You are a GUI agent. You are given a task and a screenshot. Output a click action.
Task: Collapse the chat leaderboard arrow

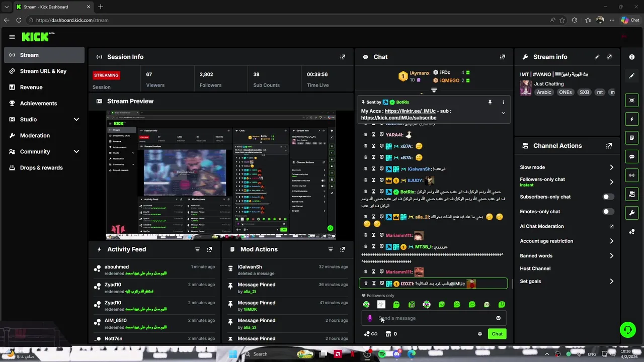click(434, 90)
